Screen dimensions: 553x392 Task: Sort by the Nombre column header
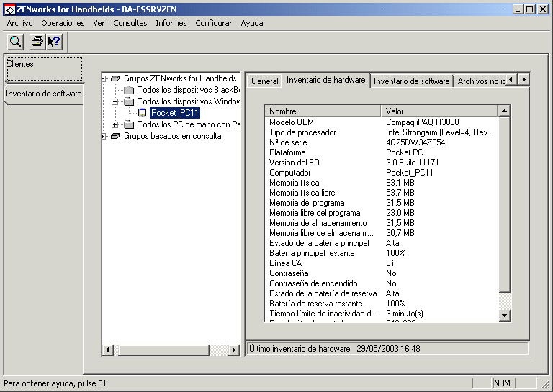pos(323,111)
